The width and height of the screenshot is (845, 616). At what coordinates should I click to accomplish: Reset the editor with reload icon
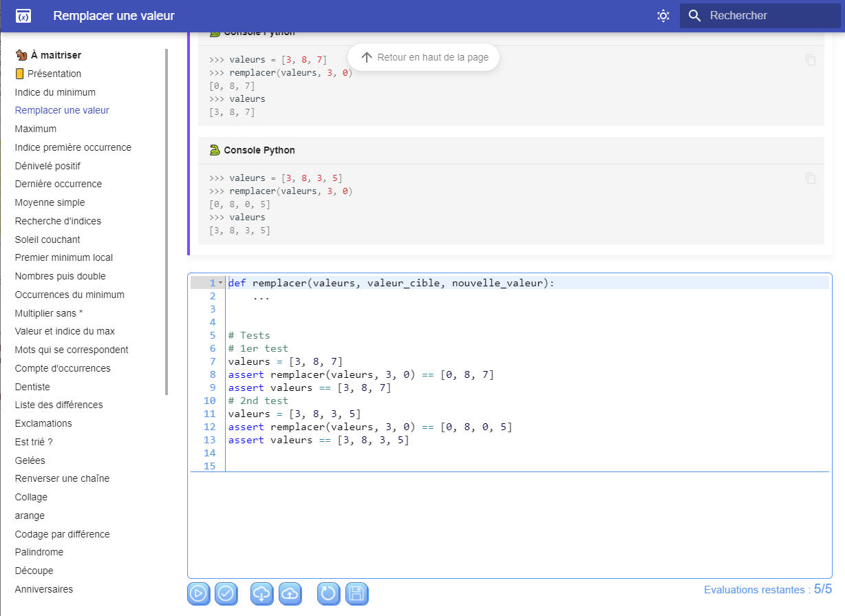tap(329, 593)
